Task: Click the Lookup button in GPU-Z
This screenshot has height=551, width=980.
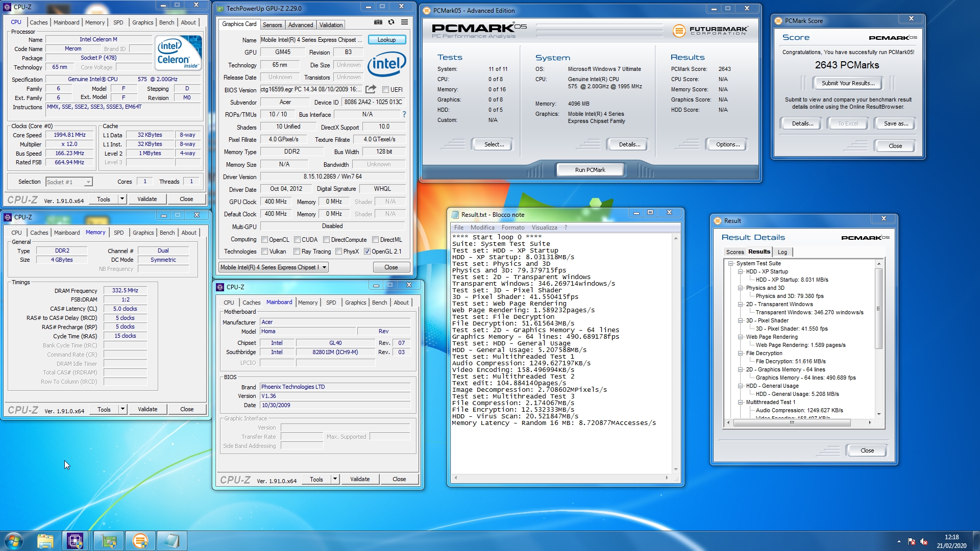Action: (x=386, y=40)
